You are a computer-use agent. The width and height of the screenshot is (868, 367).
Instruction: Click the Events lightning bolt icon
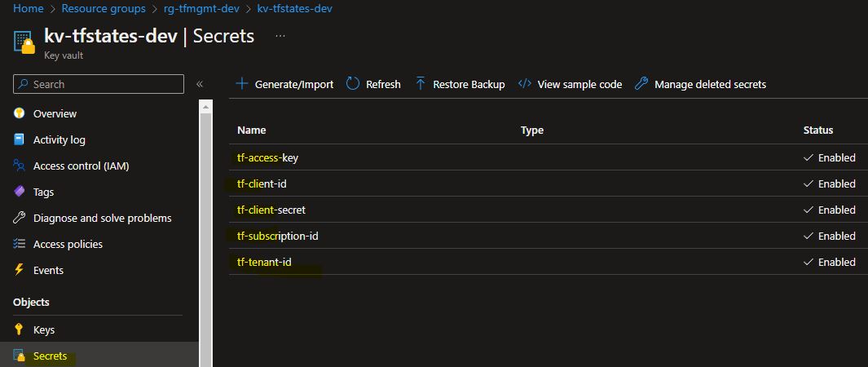20,270
